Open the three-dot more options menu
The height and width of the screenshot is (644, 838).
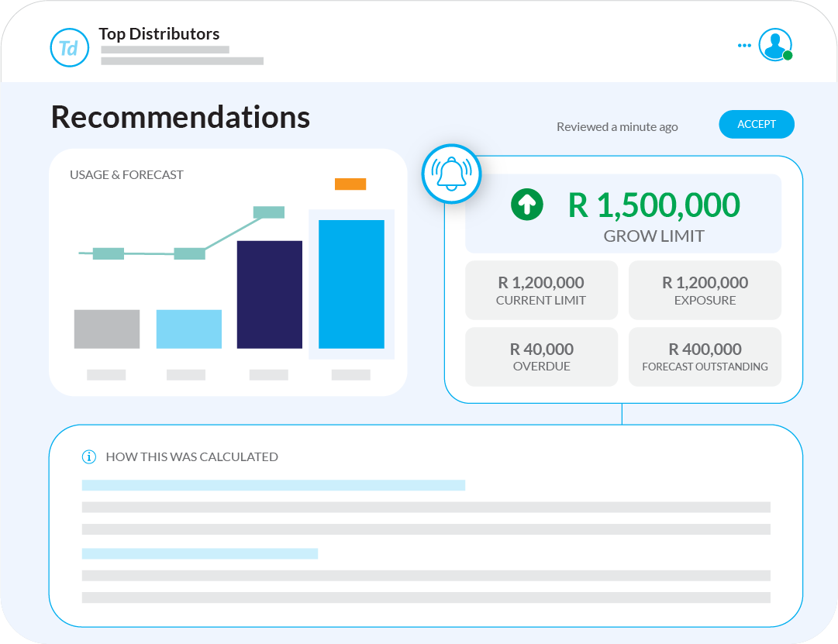tap(744, 46)
